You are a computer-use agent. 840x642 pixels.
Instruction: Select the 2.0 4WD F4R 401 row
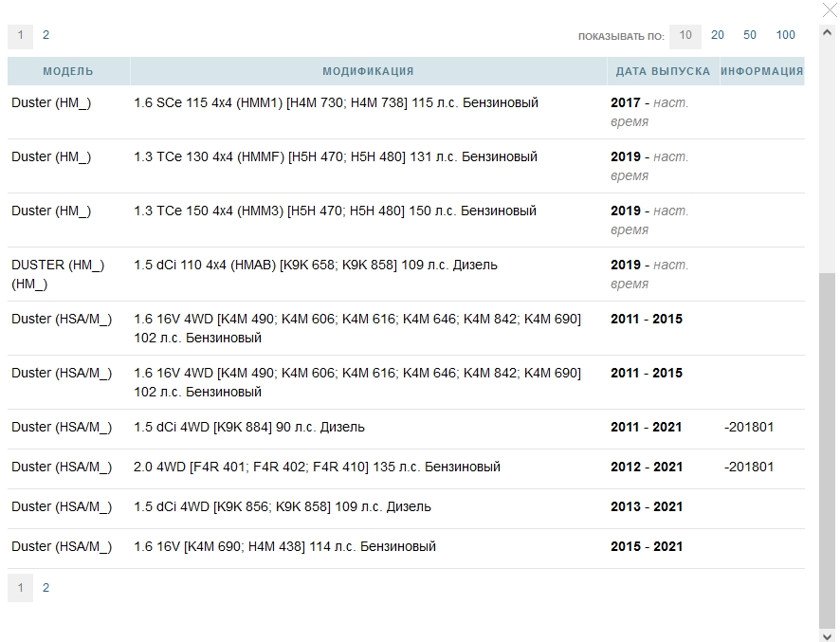406,468
